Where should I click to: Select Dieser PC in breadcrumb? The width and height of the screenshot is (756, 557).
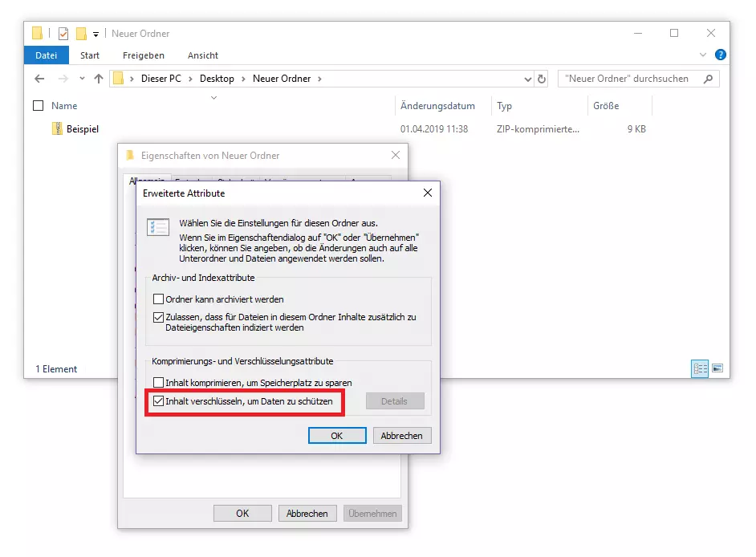pos(161,79)
